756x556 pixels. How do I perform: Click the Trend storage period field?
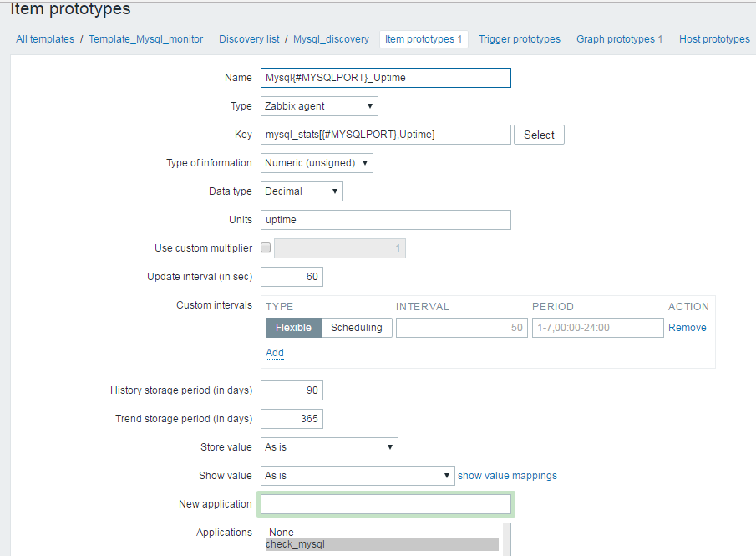point(292,419)
